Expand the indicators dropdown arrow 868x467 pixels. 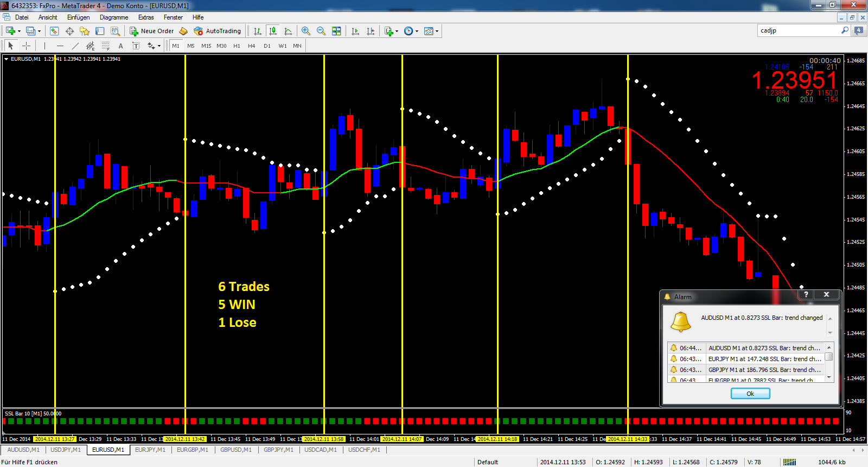(397, 31)
